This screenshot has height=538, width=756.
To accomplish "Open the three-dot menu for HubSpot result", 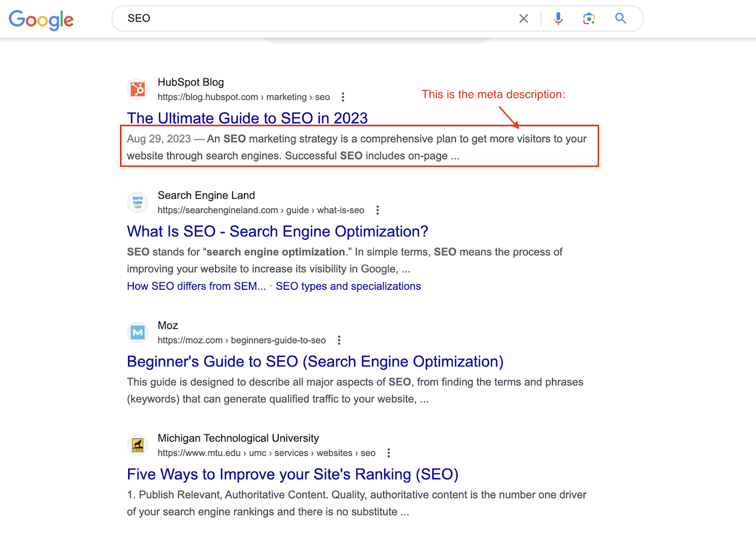I will (x=343, y=97).
